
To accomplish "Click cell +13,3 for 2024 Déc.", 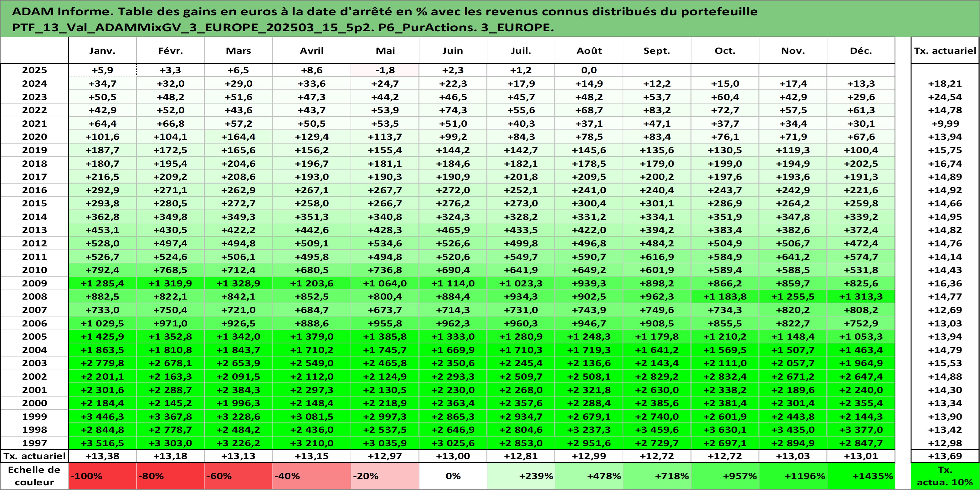I will [x=861, y=83].
